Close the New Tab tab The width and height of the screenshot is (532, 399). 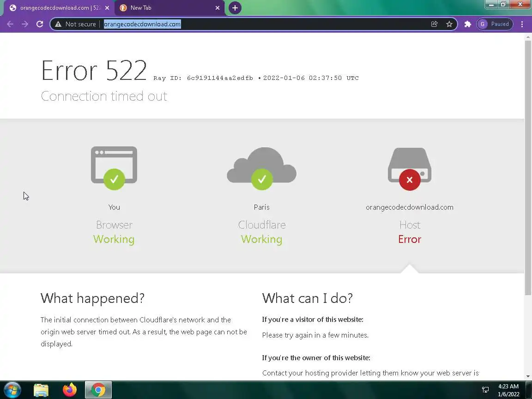tap(218, 8)
